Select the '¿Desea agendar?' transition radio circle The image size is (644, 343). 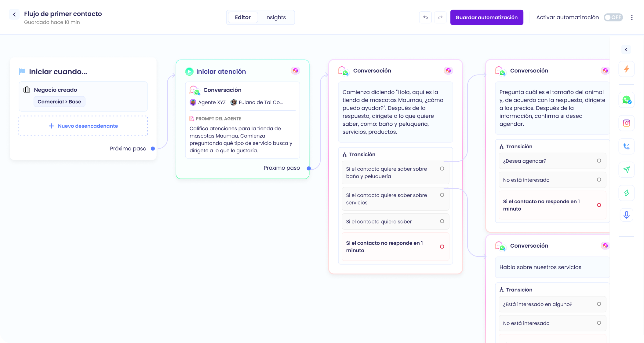pos(599,161)
